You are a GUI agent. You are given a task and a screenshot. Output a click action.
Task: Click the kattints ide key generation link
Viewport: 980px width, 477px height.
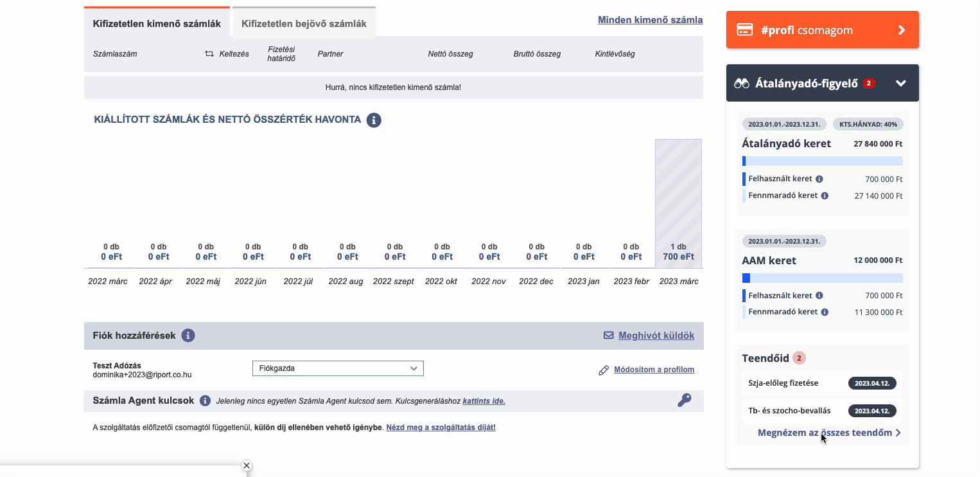coord(484,401)
